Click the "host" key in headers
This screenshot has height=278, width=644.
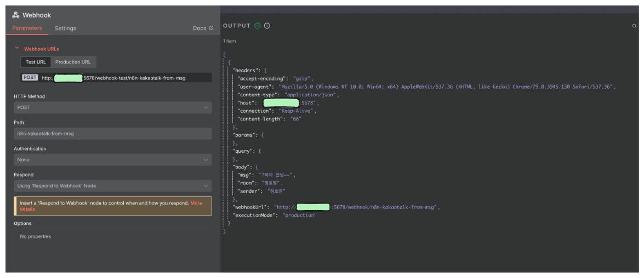click(x=247, y=103)
